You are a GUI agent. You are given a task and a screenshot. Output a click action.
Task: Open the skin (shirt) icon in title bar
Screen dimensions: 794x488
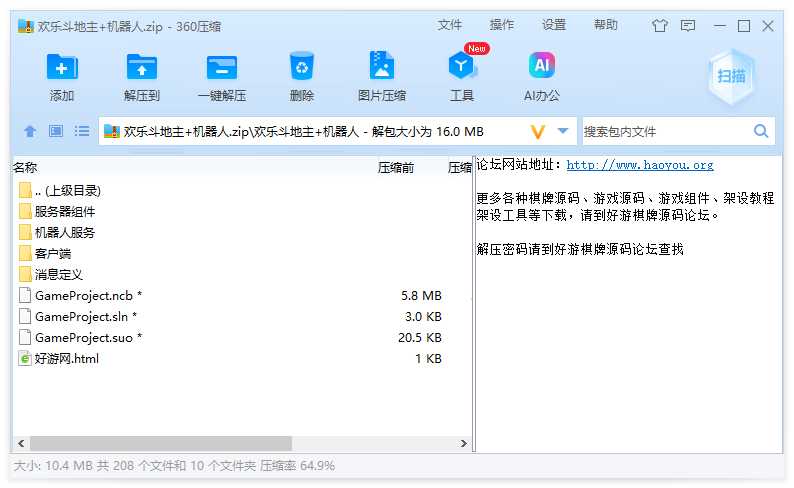pyautogui.click(x=659, y=25)
